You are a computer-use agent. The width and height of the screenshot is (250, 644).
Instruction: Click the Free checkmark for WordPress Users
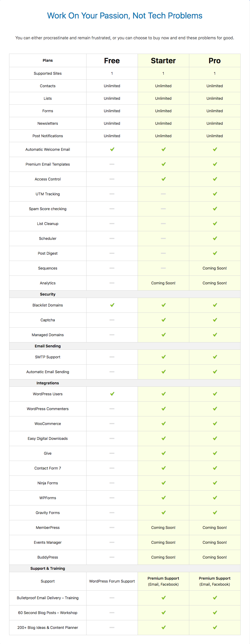112,394
